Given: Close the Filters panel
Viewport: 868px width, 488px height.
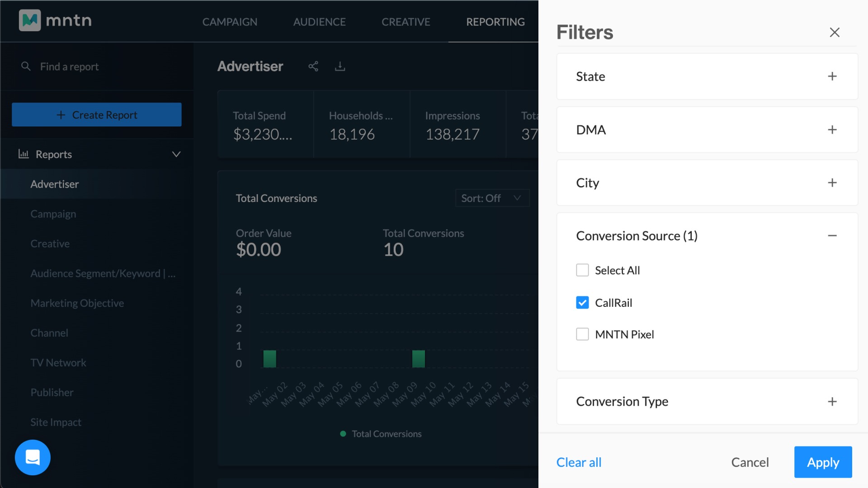Looking at the screenshot, I should [835, 32].
